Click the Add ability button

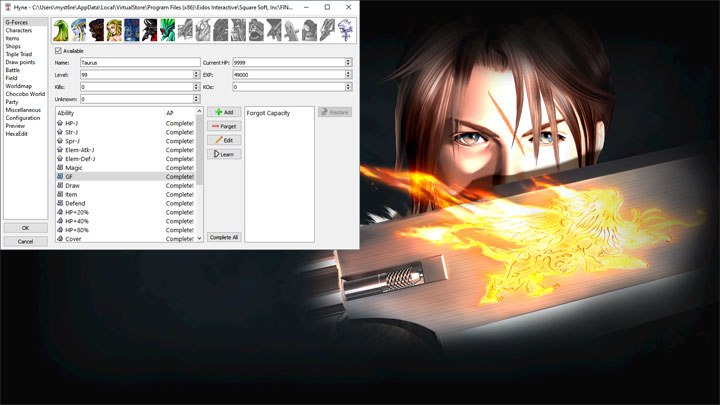(224, 112)
